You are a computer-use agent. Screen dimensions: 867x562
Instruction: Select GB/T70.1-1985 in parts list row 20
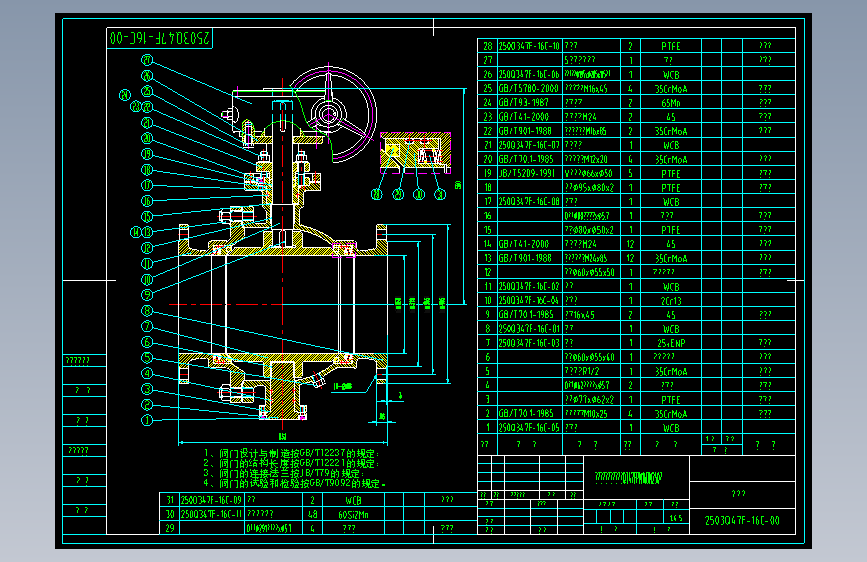click(530, 159)
